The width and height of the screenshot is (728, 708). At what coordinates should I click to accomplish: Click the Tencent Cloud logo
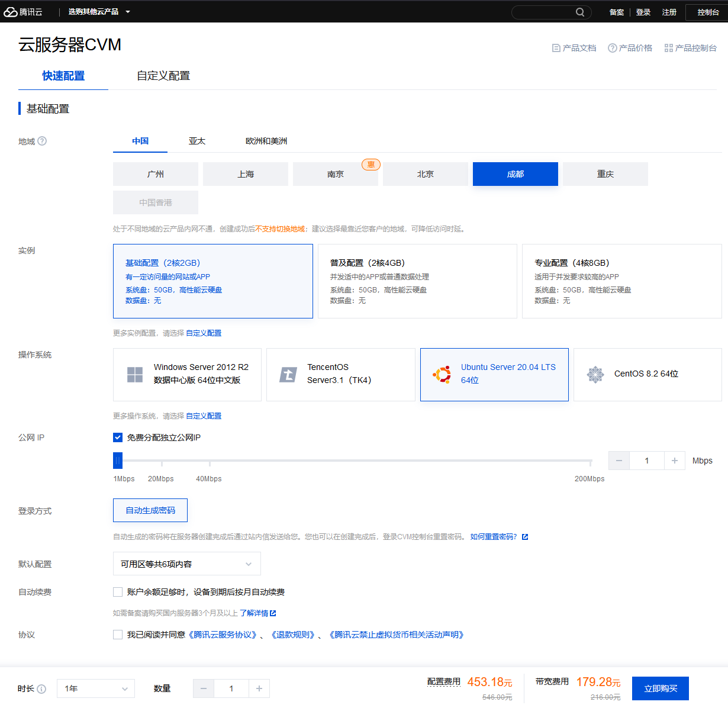point(23,12)
